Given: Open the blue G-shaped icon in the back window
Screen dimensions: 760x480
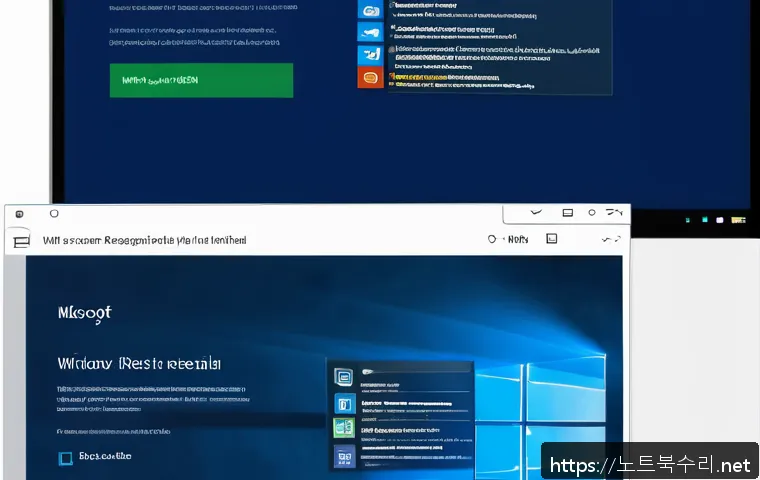Looking at the screenshot, I should tap(370, 11).
